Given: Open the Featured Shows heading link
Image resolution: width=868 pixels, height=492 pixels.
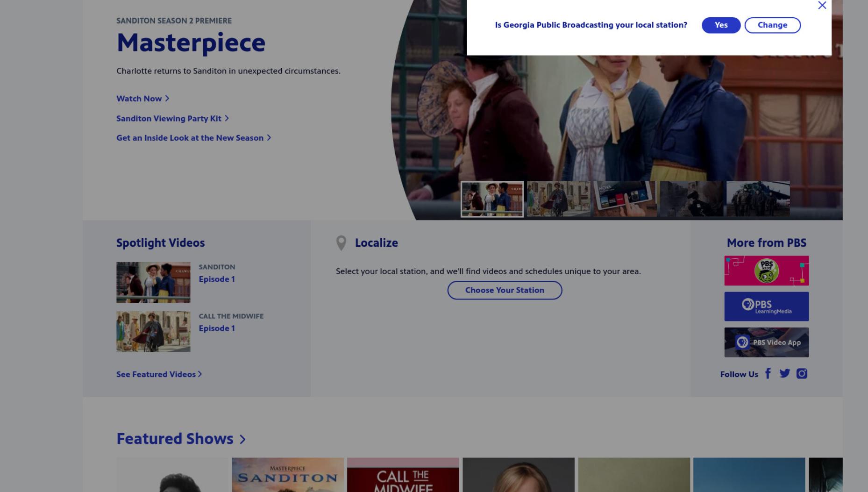Looking at the screenshot, I should (x=175, y=439).
